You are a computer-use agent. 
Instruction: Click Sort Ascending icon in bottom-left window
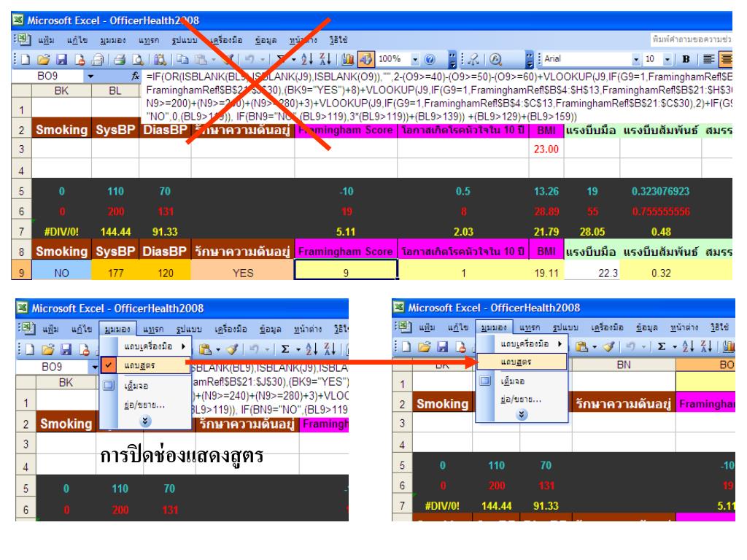311,349
